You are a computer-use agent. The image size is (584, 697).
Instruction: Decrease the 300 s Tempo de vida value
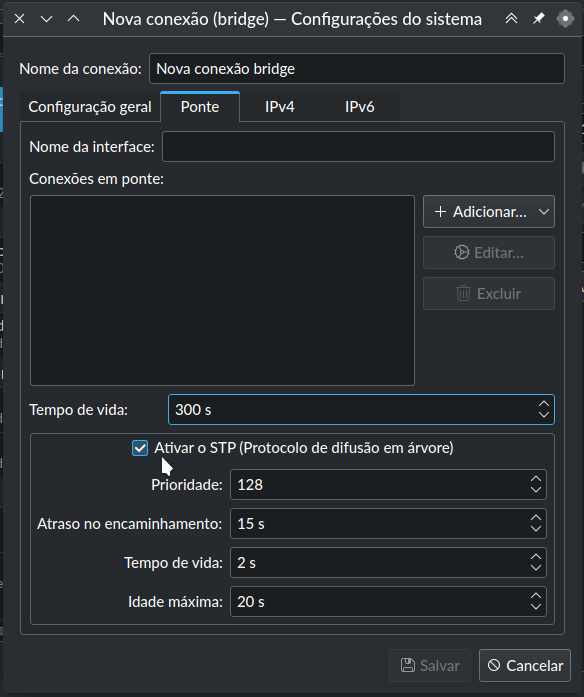pyautogui.click(x=544, y=414)
